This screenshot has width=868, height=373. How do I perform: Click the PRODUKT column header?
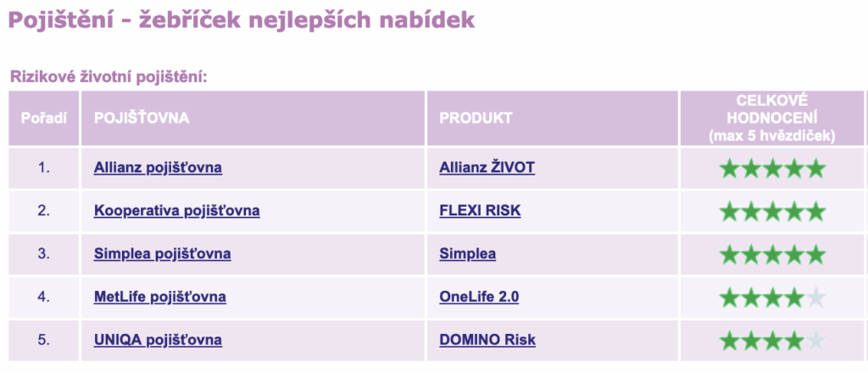pos(476,118)
